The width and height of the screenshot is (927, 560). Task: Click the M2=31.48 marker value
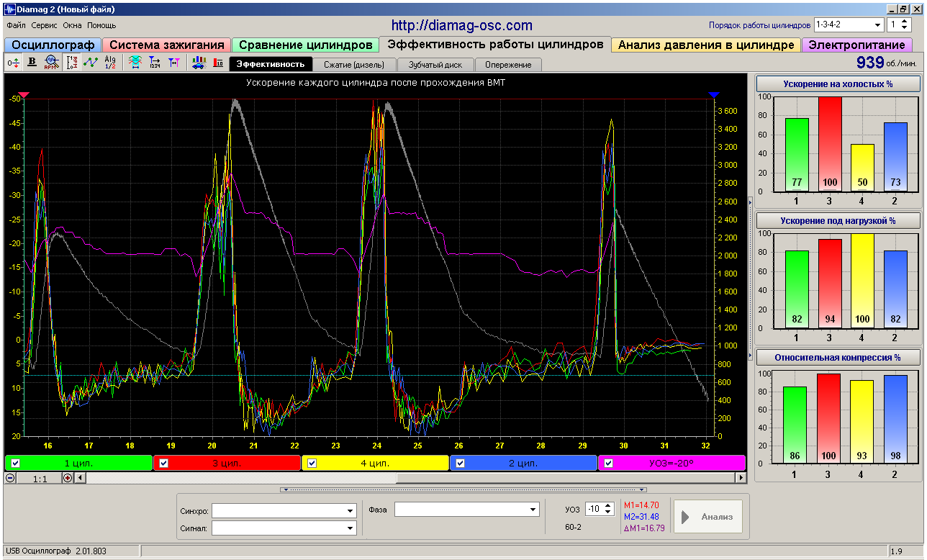click(x=641, y=516)
